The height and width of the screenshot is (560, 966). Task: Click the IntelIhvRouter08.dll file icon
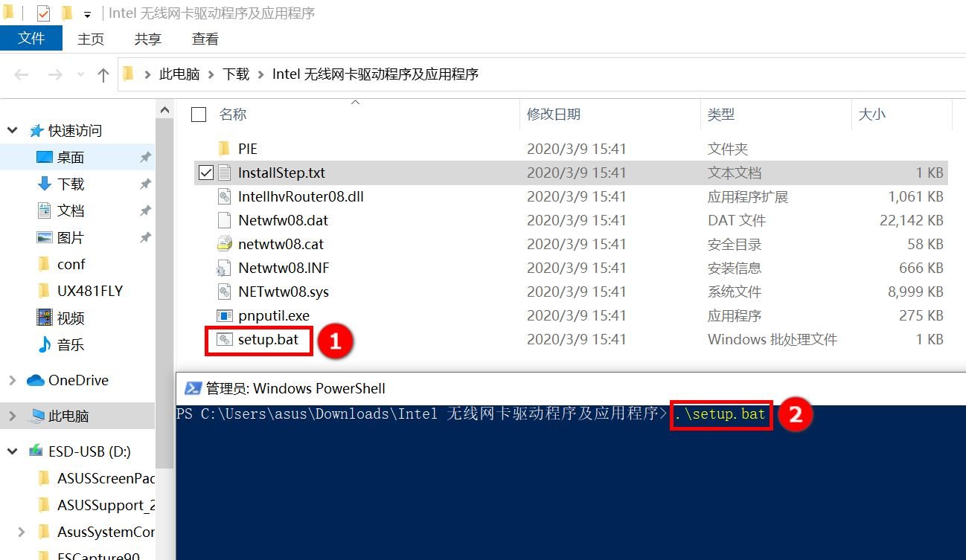pyautogui.click(x=224, y=196)
